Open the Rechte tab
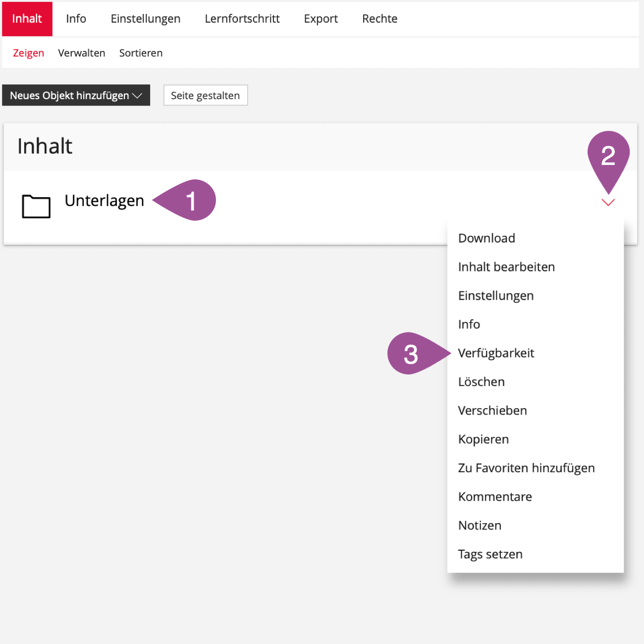644x644 pixels. (x=379, y=19)
